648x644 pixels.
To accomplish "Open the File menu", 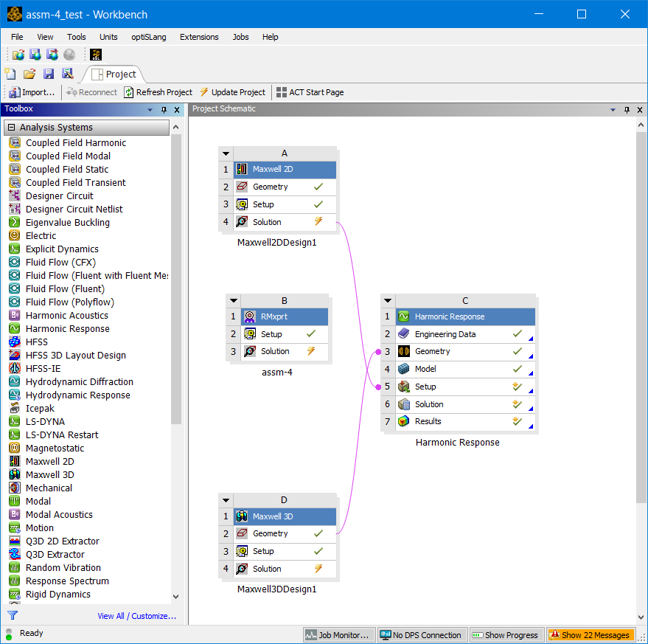I will (17, 37).
